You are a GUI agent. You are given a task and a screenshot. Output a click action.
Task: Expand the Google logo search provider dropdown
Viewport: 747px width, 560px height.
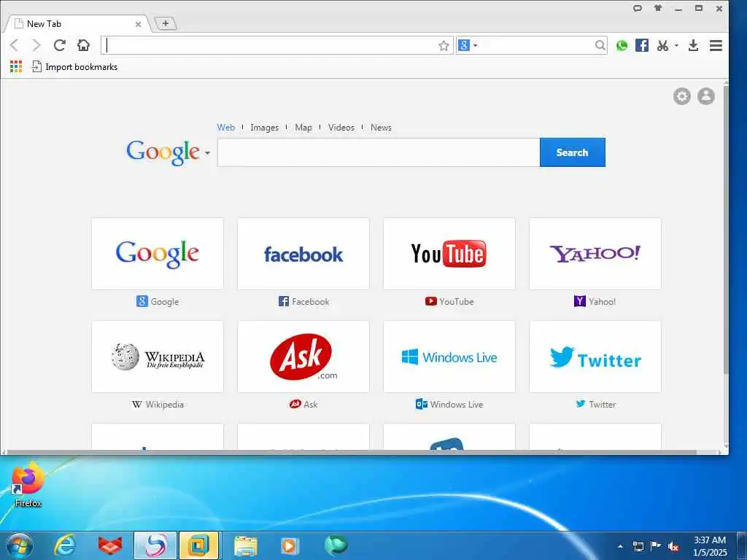[207, 153]
